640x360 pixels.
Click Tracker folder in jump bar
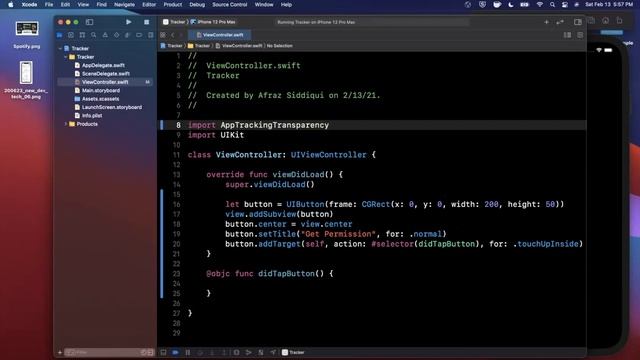coord(199,46)
